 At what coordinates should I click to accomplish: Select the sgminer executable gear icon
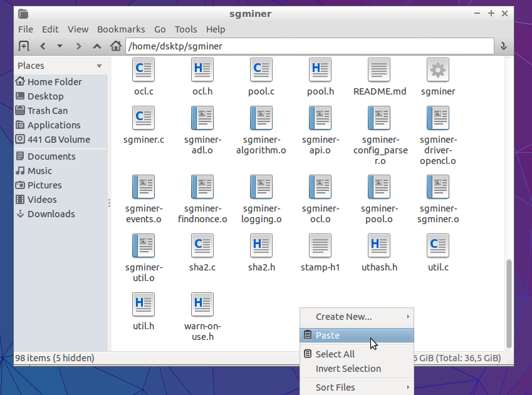437,70
